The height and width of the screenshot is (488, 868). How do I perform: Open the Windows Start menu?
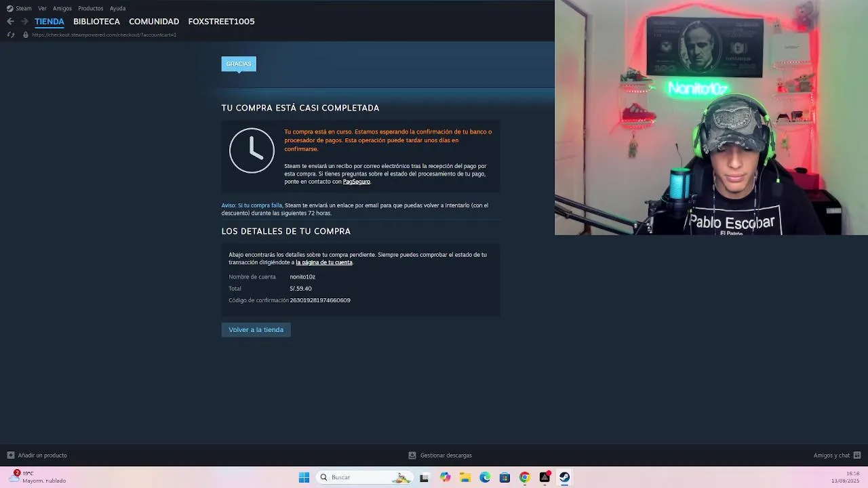304,477
